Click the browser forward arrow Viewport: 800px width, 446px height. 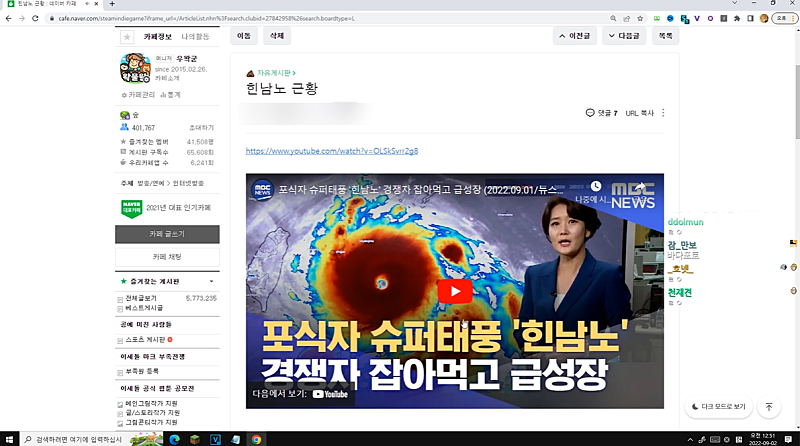(21, 18)
